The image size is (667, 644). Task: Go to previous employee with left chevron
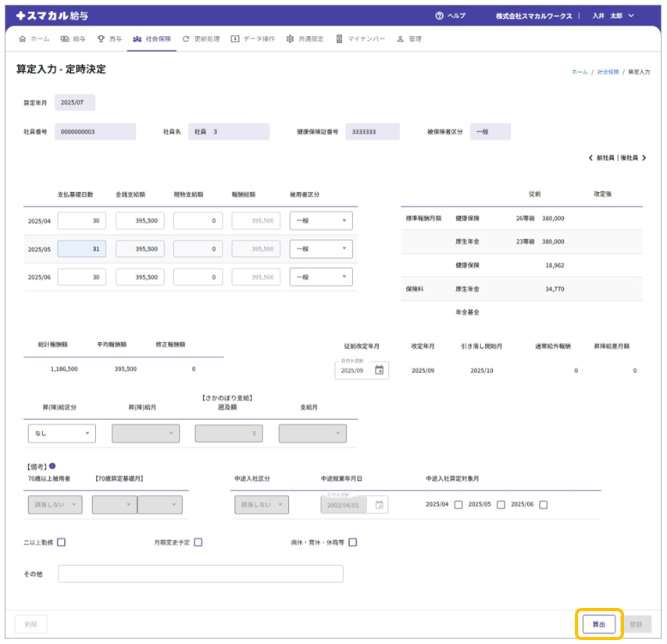(591, 158)
